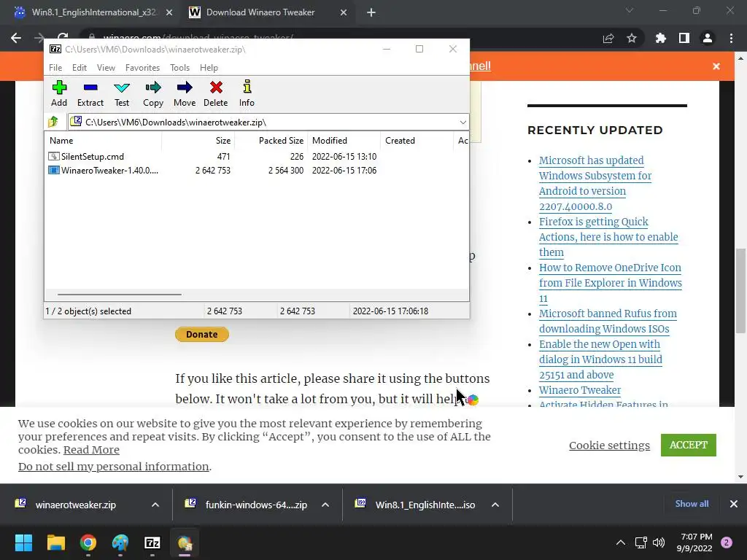Open Chrome three-dot menu

click(x=731, y=38)
